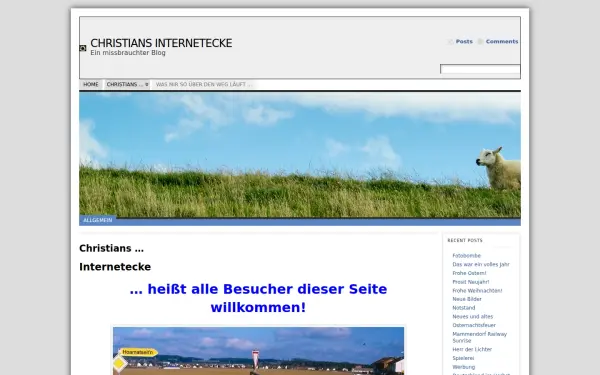This screenshot has width=600, height=375.
Task: Open recent post 'Prosit Neujahr!'
Action: coord(471,282)
